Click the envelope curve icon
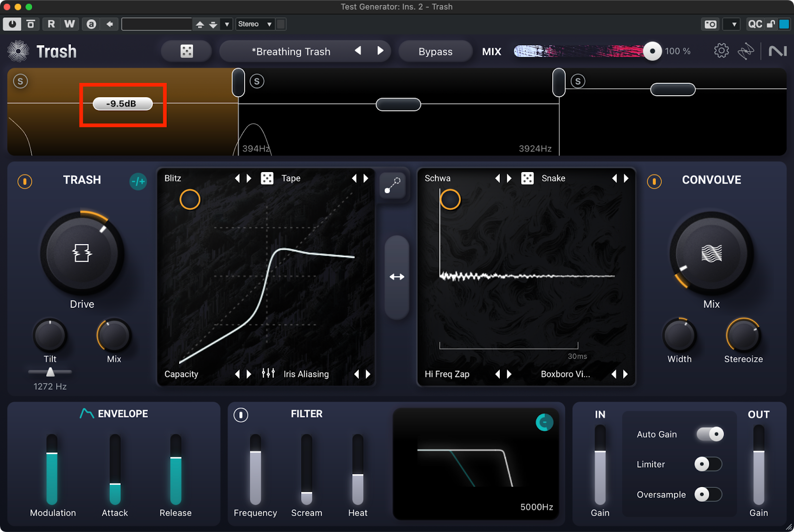This screenshot has width=794, height=532. pos(87,414)
